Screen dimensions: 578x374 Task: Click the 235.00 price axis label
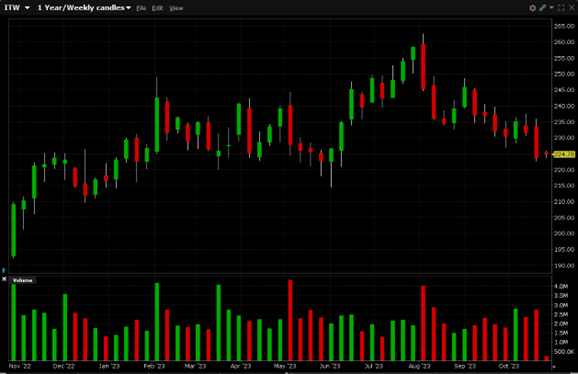pyautogui.click(x=564, y=122)
